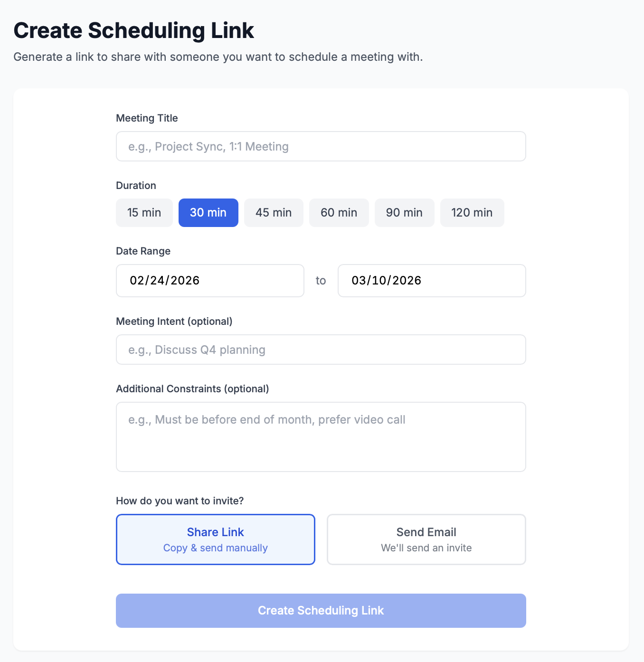Click the "Additional Constraints (optional)" label

[192, 389]
